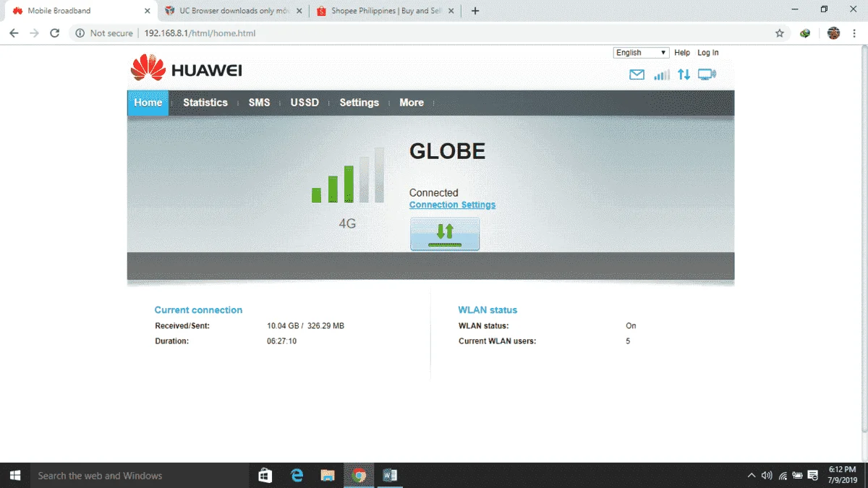868x488 pixels.
Task: Toggle the mobile data connection button
Action: coord(445,234)
